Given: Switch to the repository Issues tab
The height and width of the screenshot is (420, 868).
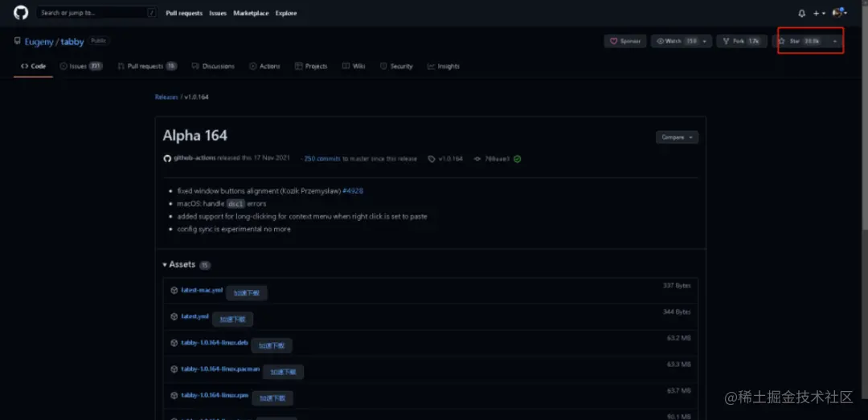Looking at the screenshot, I should 81,67.
